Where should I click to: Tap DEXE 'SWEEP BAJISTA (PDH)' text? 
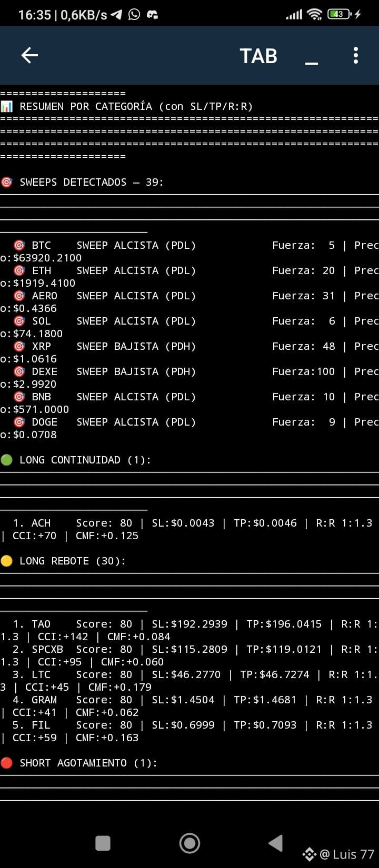pyautogui.click(x=136, y=371)
